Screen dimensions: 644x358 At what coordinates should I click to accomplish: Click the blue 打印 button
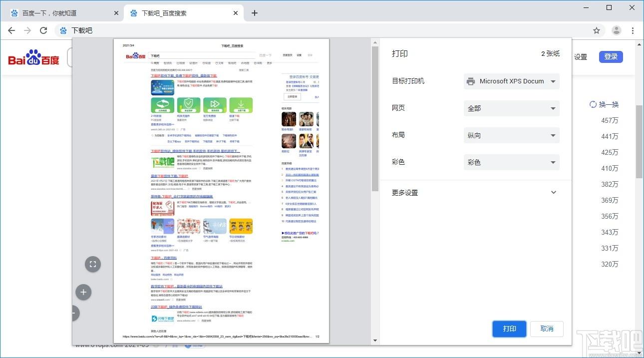click(509, 329)
